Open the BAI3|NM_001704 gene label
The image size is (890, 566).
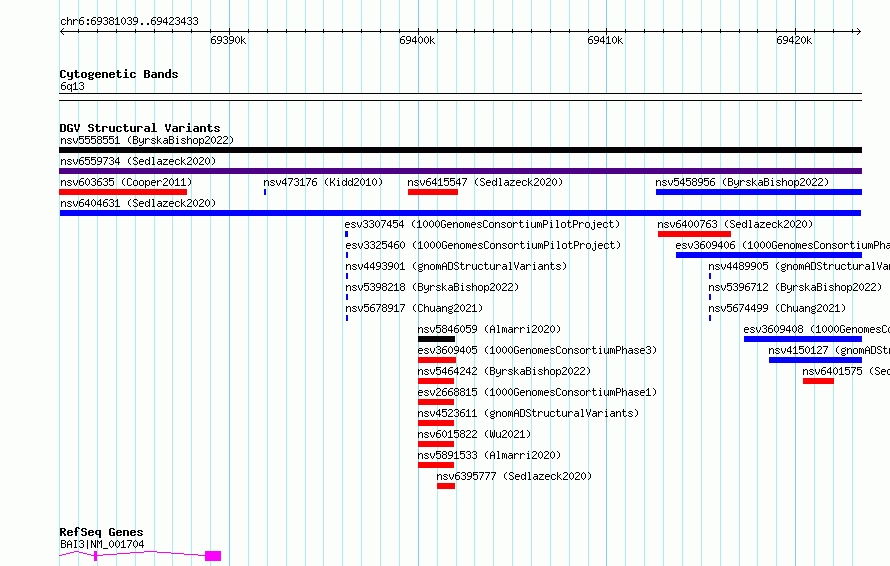tap(102, 544)
